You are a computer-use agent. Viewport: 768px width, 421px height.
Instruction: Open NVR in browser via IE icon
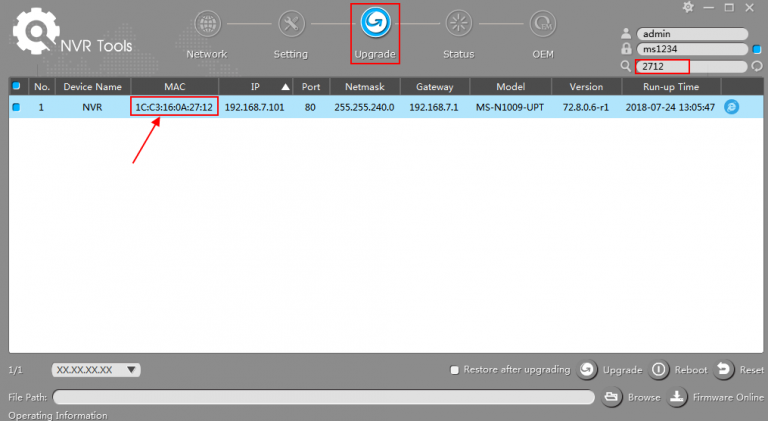(731, 106)
